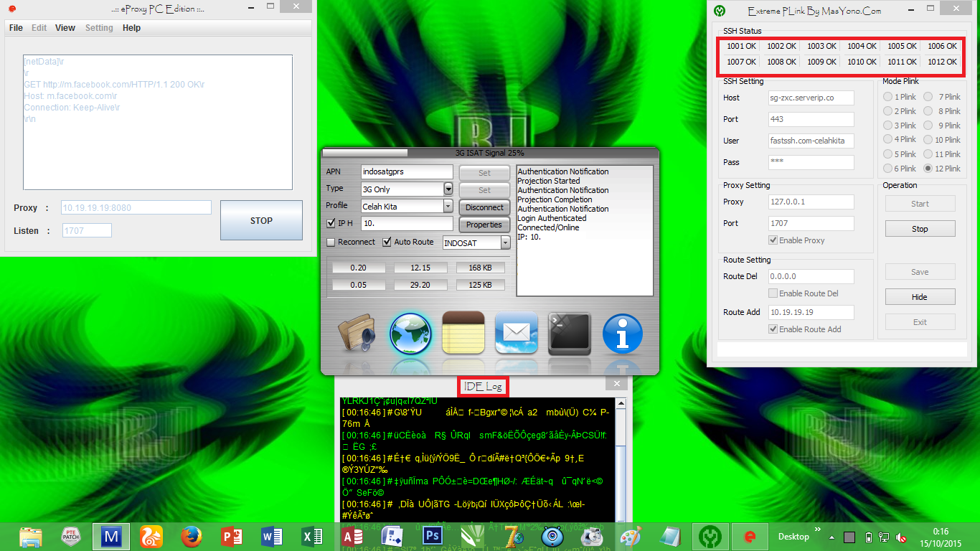
Task: Open the mail envelope icon in the dialer
Action: (x=517, y=334)
